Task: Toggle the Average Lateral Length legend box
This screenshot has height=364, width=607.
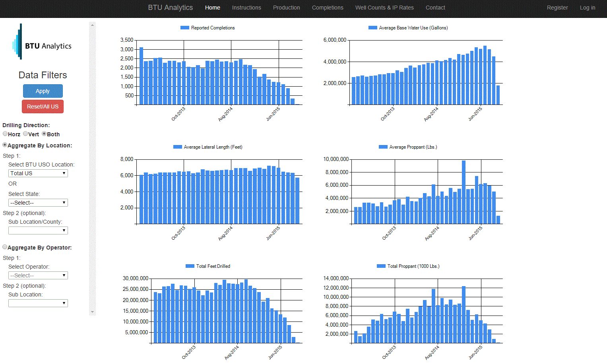Action: (x=177, y=147)
